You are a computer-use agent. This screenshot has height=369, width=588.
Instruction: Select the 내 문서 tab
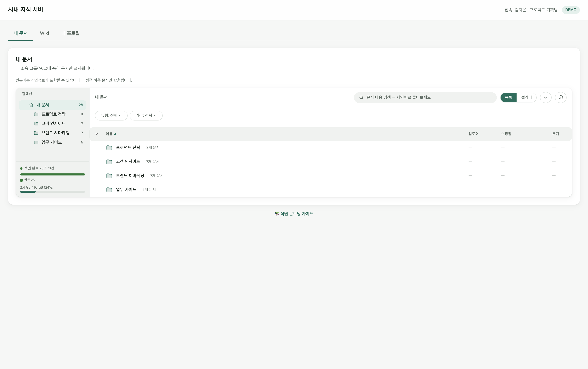tap(20, 33)
